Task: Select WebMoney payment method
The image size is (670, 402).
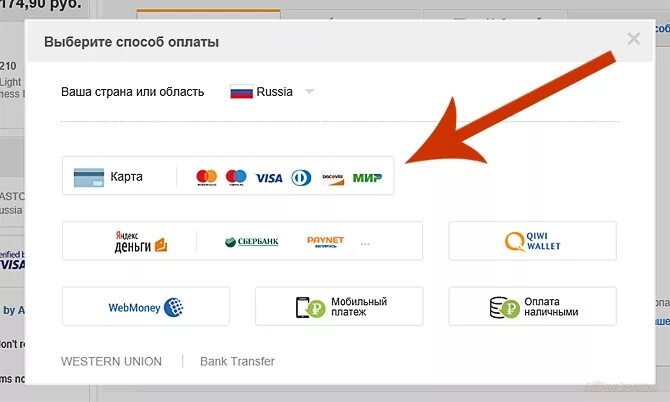Action: 146,306
